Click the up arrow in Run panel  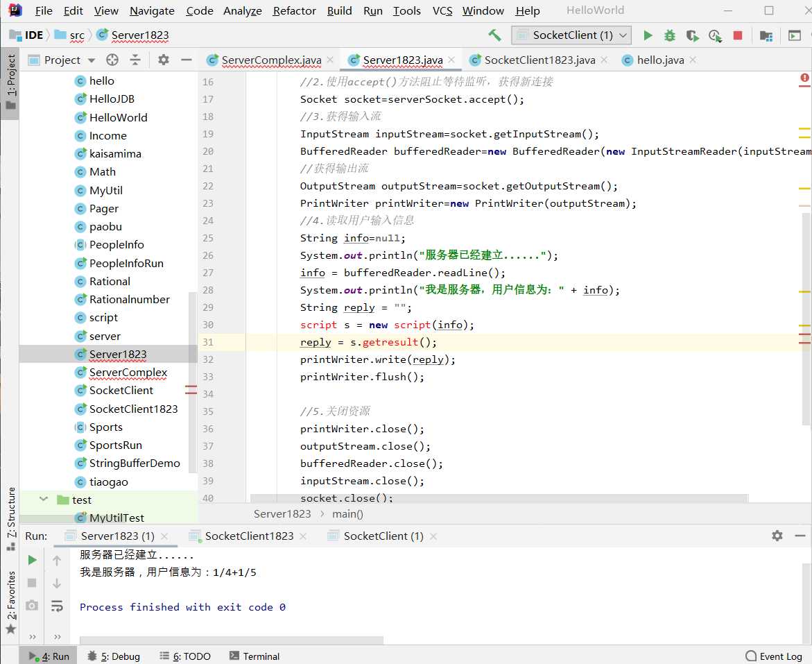tap(57, 561)
